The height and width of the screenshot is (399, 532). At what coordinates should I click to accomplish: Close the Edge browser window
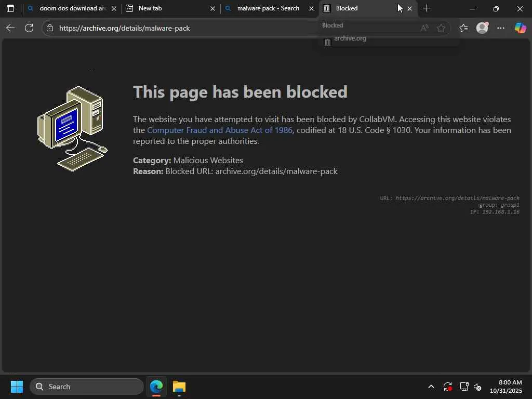point(520,8)
